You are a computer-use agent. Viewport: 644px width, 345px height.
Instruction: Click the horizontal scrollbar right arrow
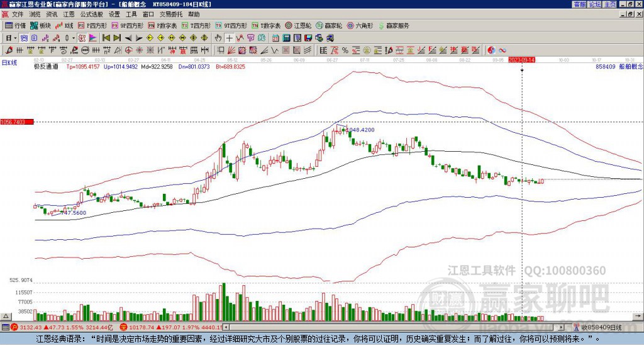562,327
